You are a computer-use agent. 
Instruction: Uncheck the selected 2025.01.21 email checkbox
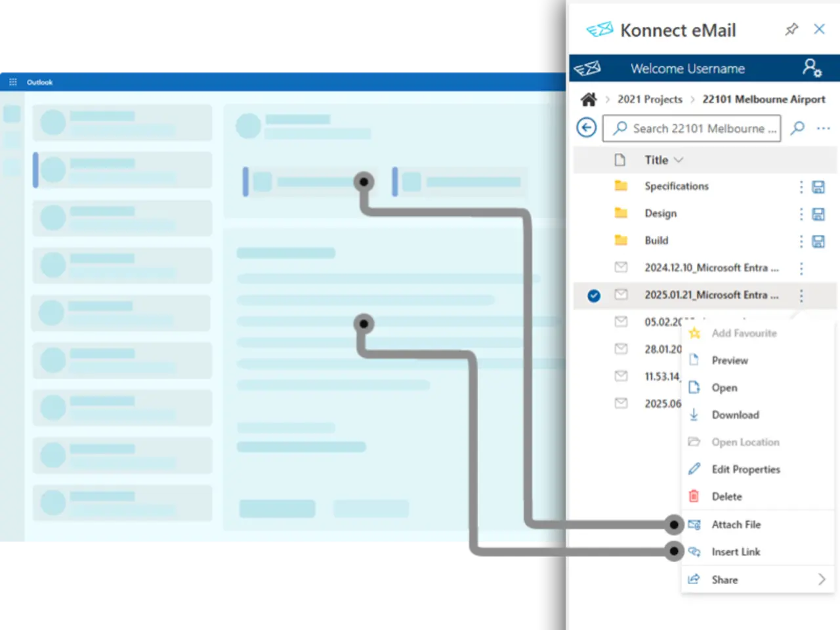(x=594, y=295)
